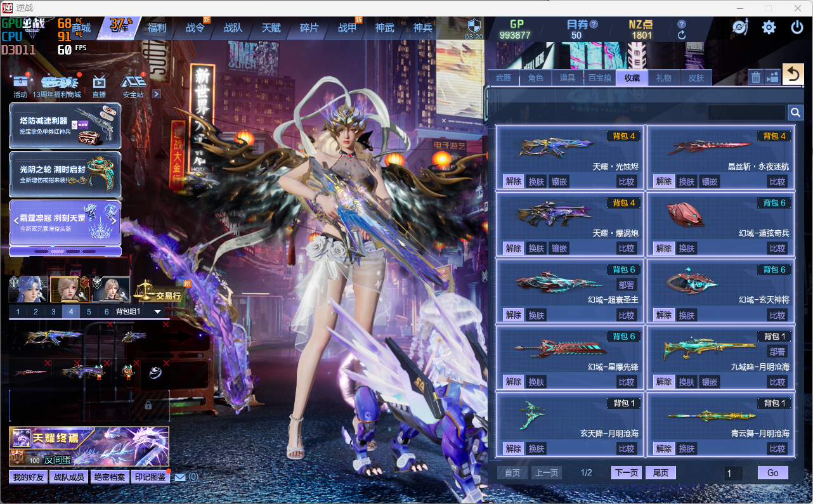The image size is (813, 504).
Task: Select backpack slot number 2
Action: point(36,312)
